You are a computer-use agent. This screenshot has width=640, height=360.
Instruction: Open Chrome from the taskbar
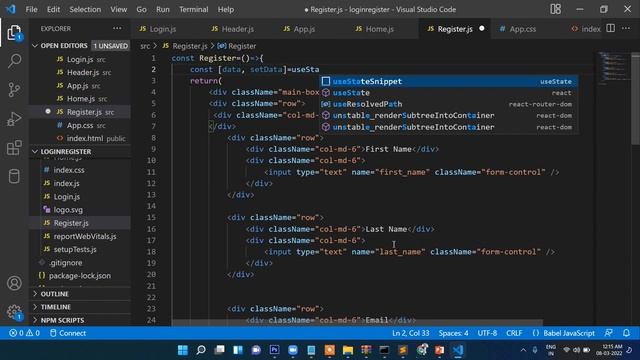click(422, 350)
